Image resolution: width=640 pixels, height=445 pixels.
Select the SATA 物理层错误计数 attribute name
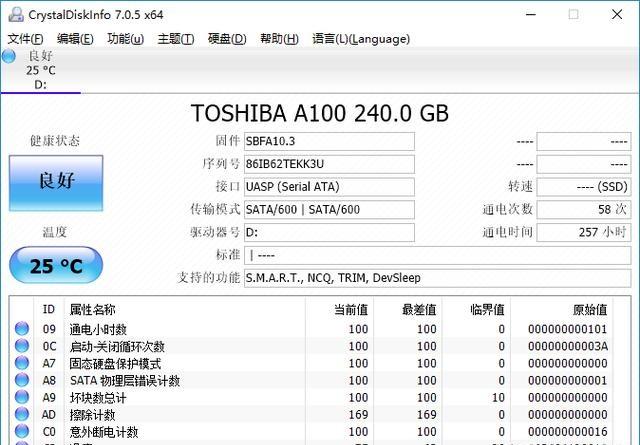[x=125, y=380]
